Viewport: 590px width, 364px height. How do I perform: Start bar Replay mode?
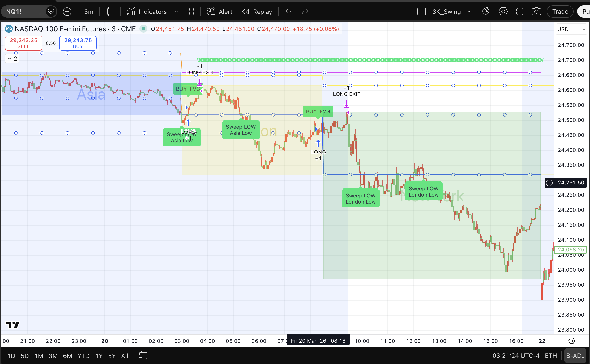tap(257, 11)
